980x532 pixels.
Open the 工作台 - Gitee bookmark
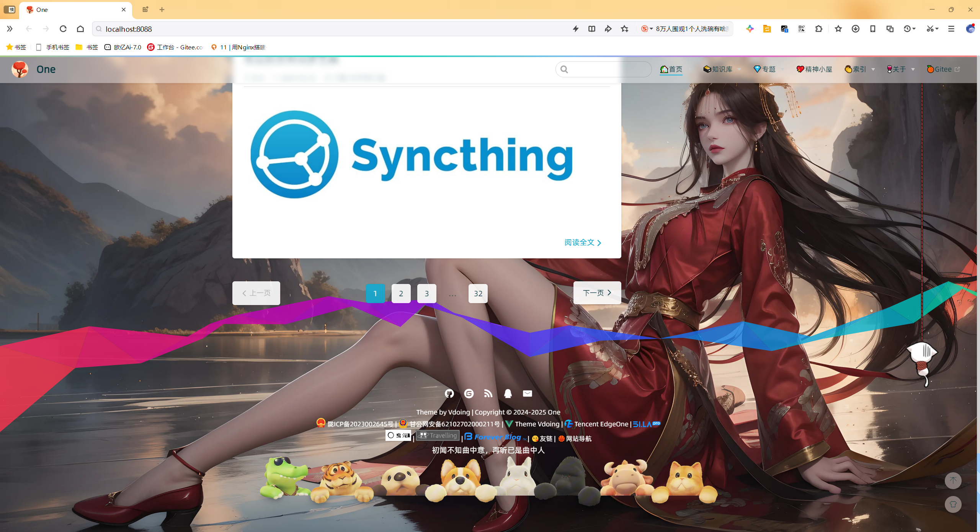175,47
